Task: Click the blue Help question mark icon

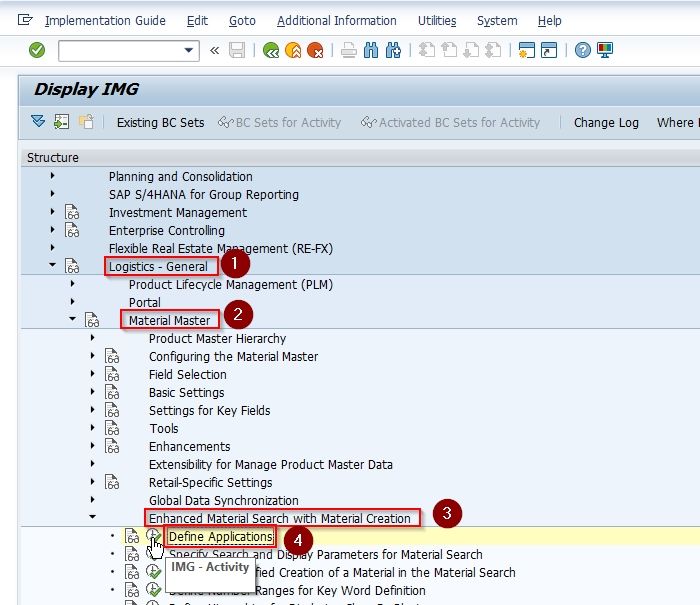Action: [x=583, y=50]
